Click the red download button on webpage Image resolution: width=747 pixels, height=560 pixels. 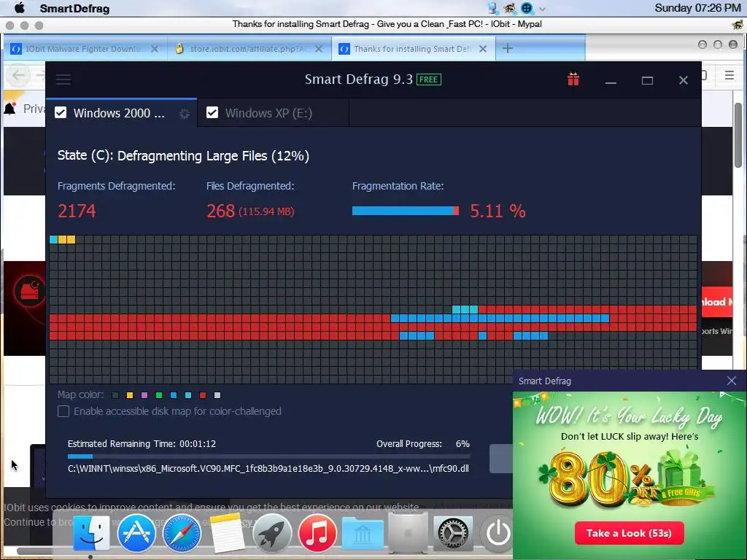tap(717, 301)
